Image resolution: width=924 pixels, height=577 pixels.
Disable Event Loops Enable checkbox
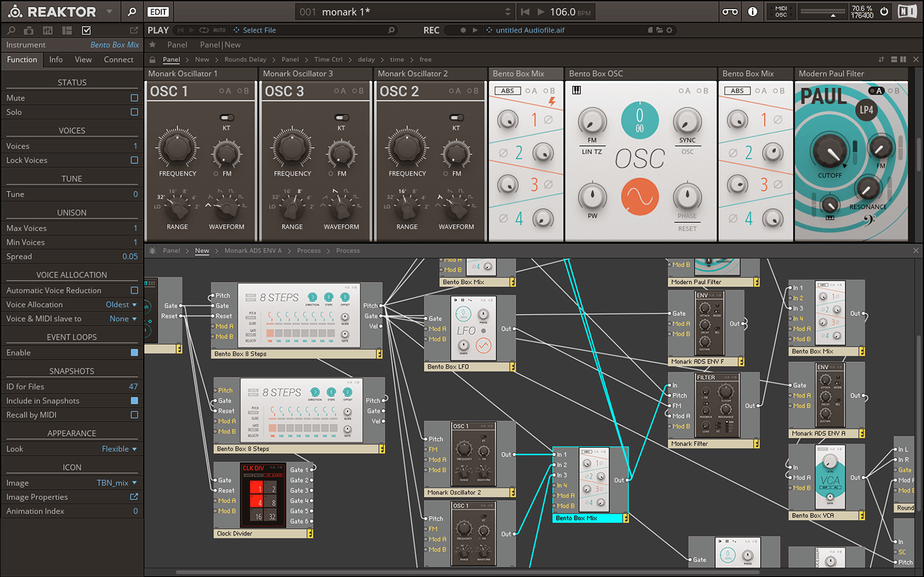134,352
